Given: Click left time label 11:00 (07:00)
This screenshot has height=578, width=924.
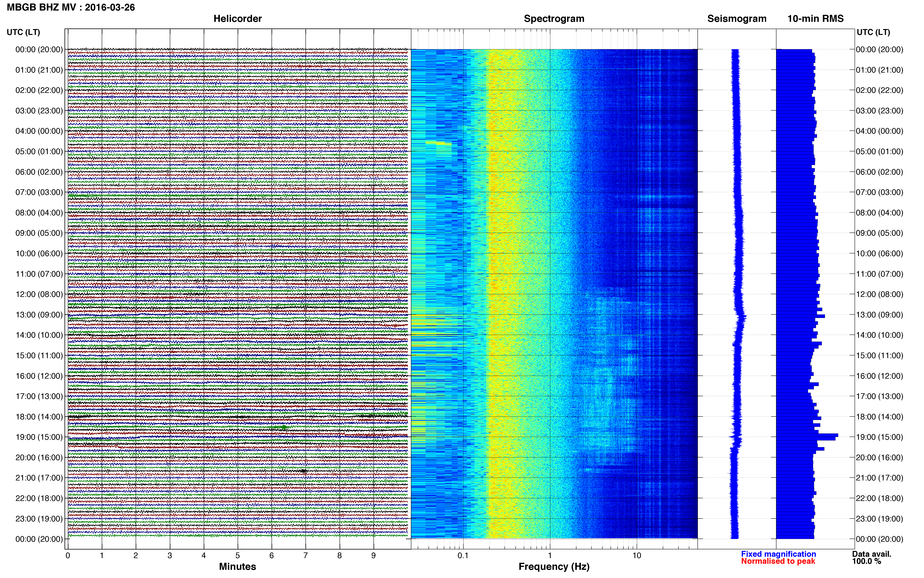Looking at the screenshot, I should (39, 274).
